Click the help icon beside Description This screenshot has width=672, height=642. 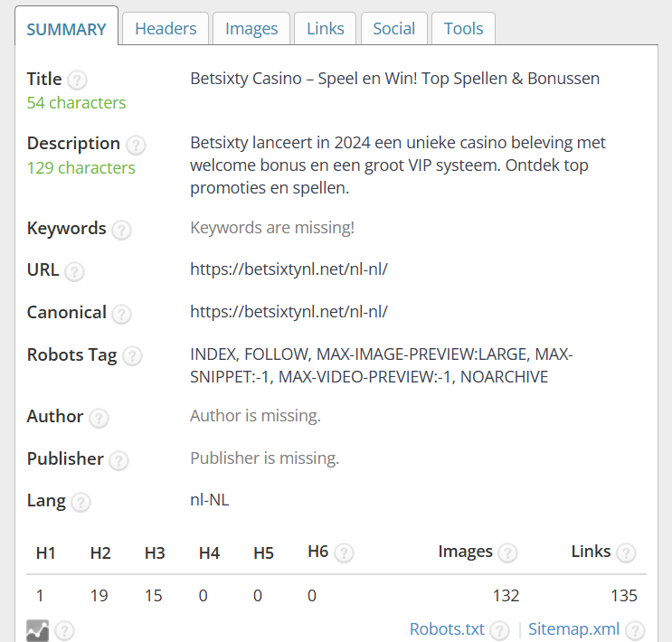[136, 145]
